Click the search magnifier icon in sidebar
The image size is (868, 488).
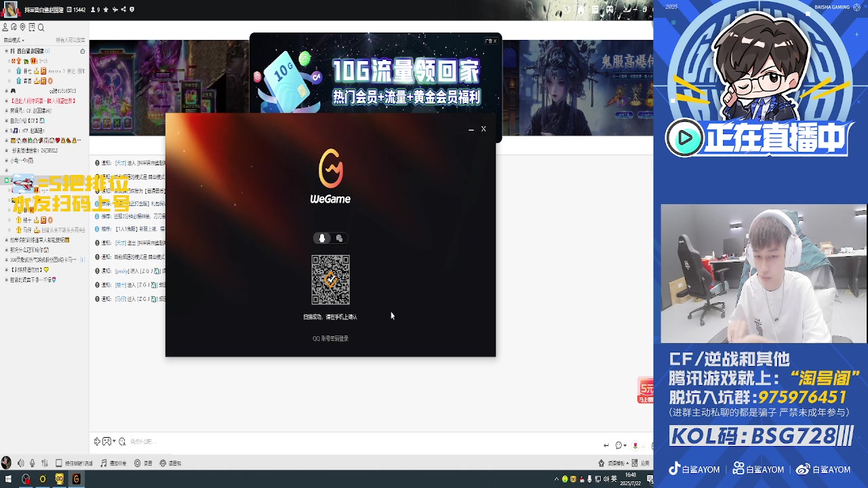[41, 27]
